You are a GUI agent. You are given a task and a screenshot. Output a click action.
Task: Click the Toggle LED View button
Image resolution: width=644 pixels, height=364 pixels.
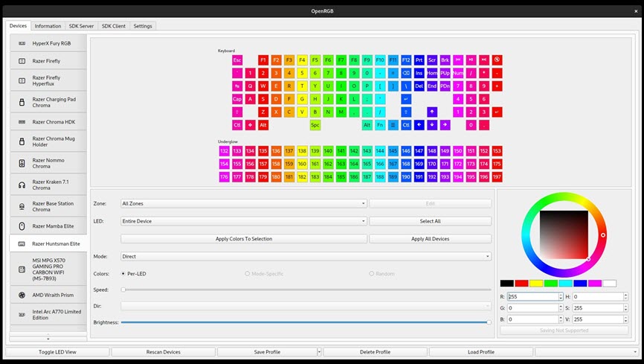(57, 352)
